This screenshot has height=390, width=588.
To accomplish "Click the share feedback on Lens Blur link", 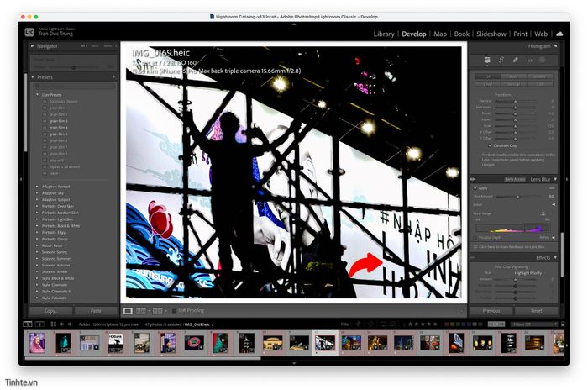I will [512, 247].
